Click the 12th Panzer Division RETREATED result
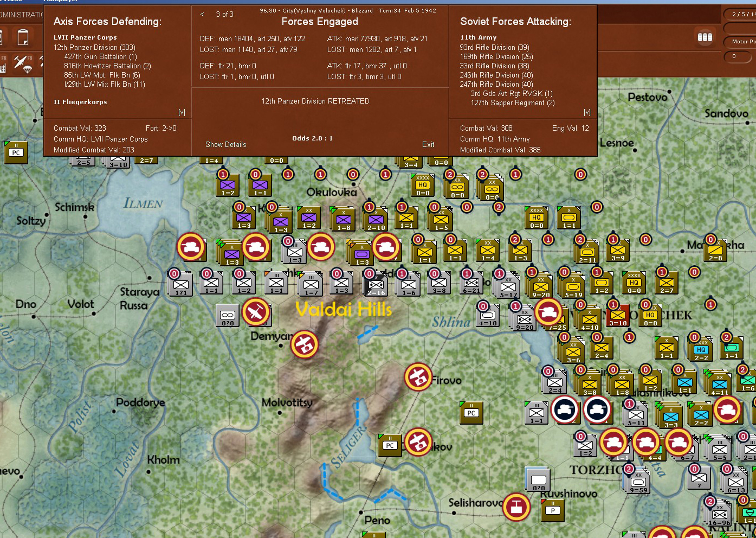756x538 pixels. pos(315,101)
